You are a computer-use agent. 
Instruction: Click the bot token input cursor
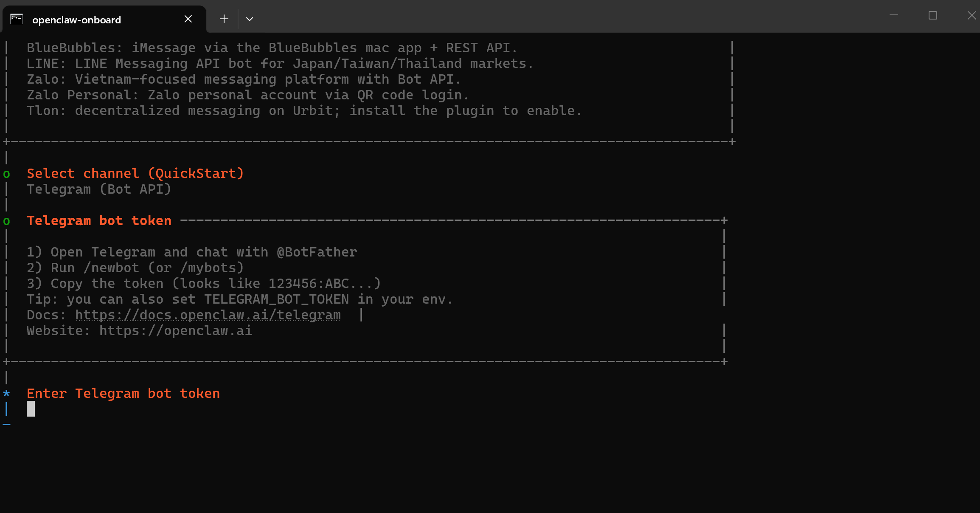[31, 409]
